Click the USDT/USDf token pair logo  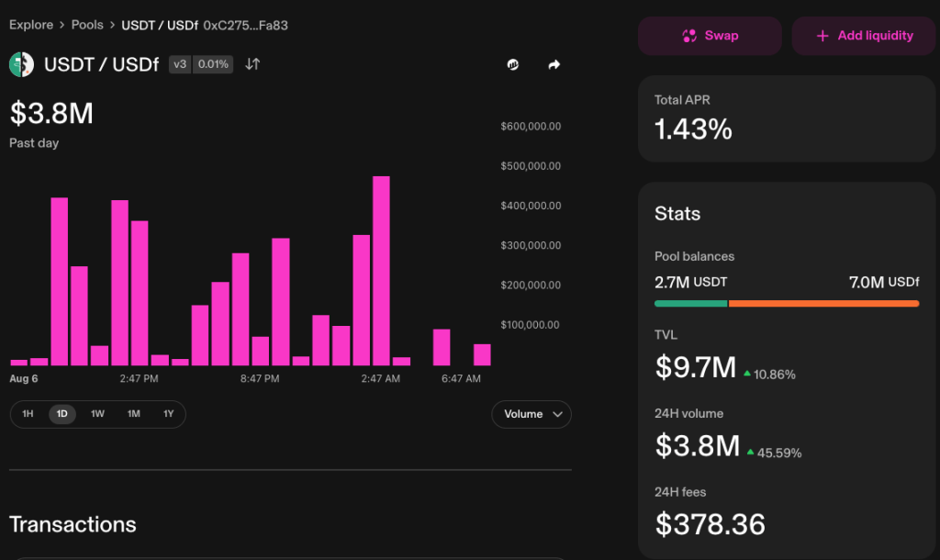(21, 64)
